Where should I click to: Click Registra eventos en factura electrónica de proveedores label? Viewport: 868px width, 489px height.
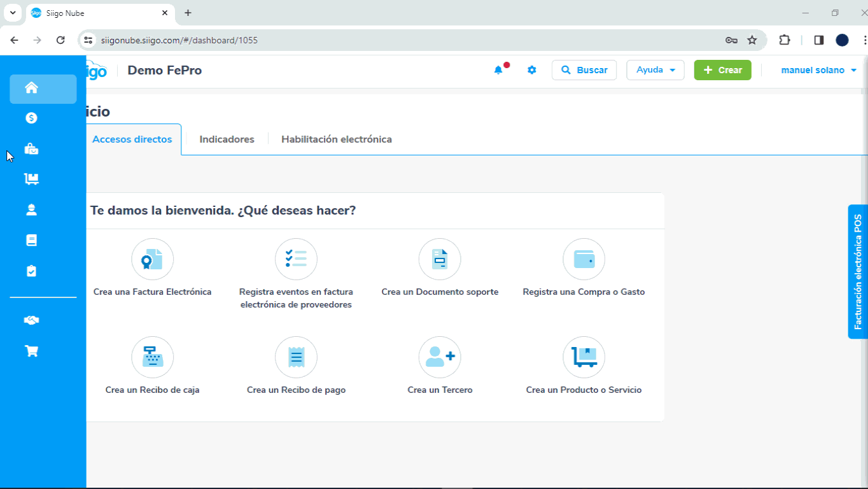click(x=296, y=299)
